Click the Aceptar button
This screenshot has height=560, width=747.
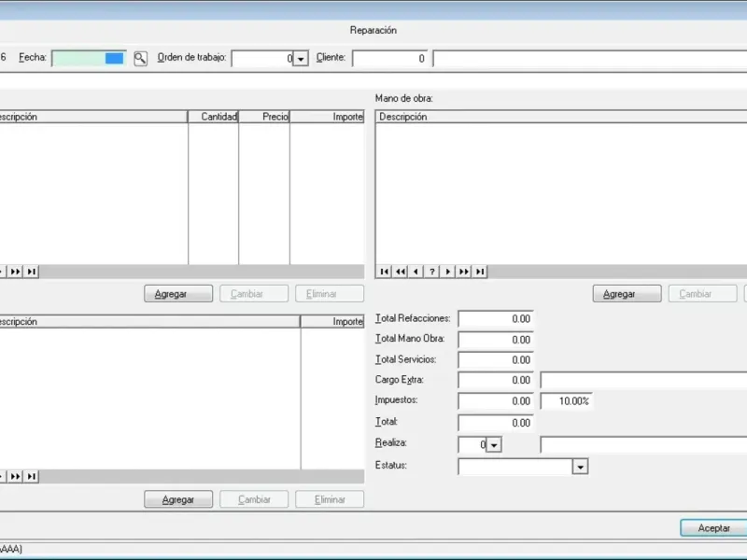pos(713,528)
